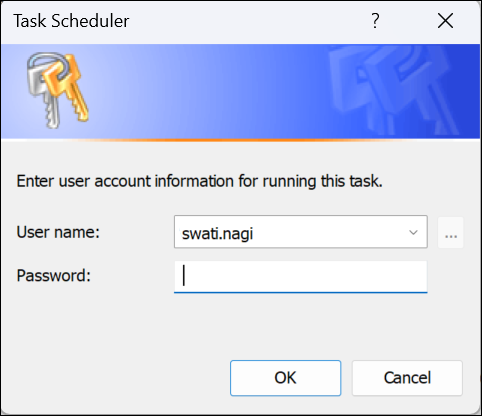The image size is (482, 416).
Task: Close the Task Scheduler dialog
Action: pos(445,21)
